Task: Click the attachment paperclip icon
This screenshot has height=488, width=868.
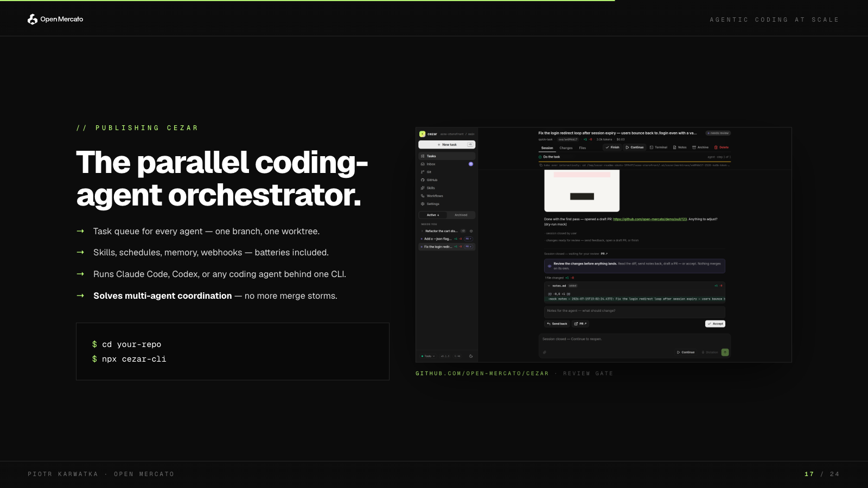Action: coord(545,352)
